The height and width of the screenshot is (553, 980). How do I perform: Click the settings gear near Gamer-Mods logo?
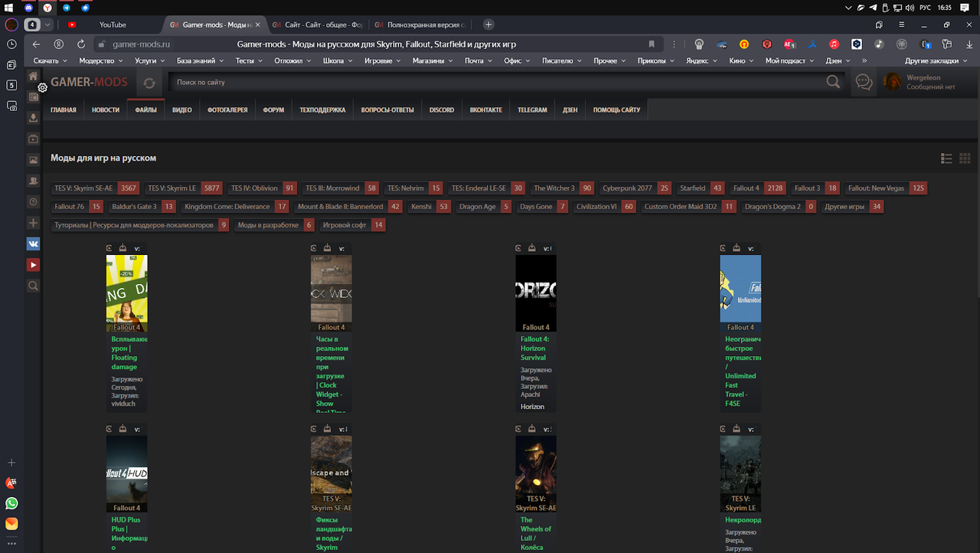click(x=43, y=87)
